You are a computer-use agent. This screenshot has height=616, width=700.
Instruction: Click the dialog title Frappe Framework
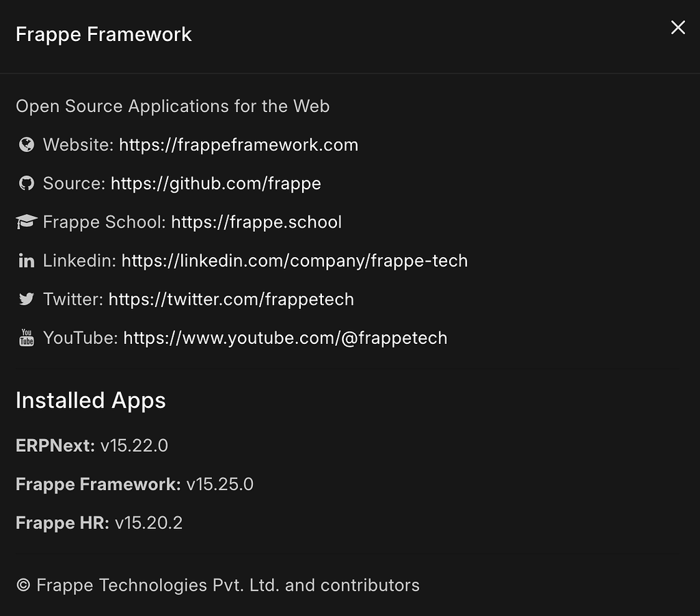[x=103, y=34]
